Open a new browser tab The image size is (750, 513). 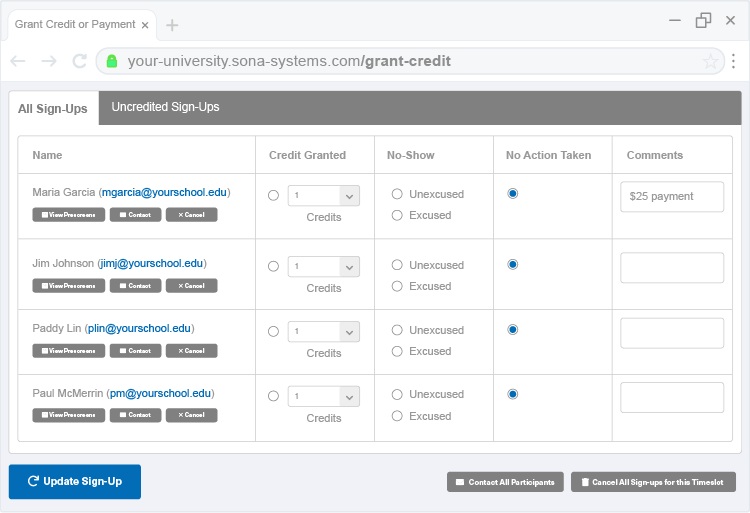tap(172, 25)
